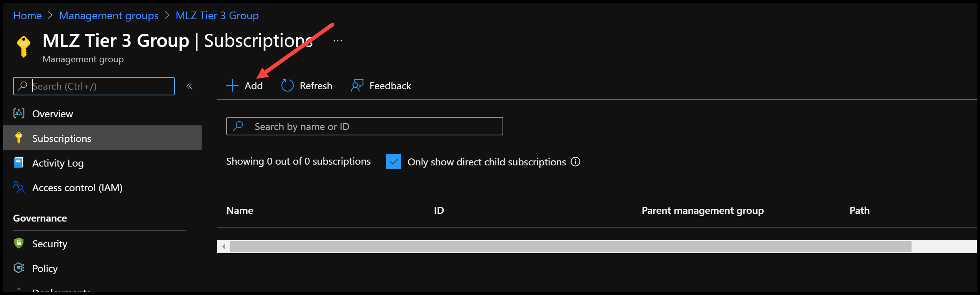This screenshot has width=980, height=295.
Task: Open MLZ Tier 3 Group breadcrumb
Action: pyautogui.click(x=217, y=15)
